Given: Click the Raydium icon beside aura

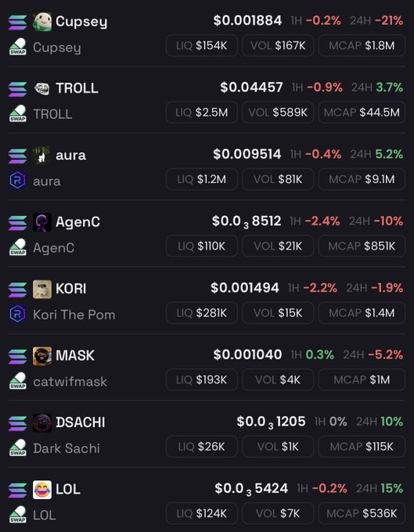Looking at the screenshot, I should (18, 181).
